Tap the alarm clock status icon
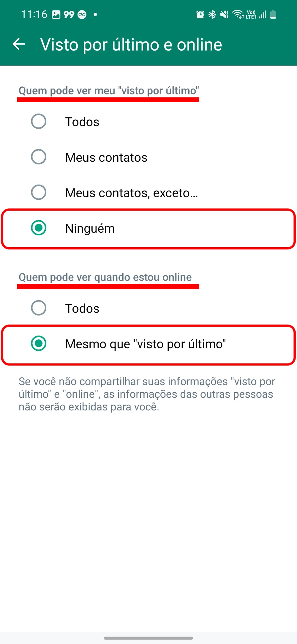The image size is (297, 644). point(200,15)
